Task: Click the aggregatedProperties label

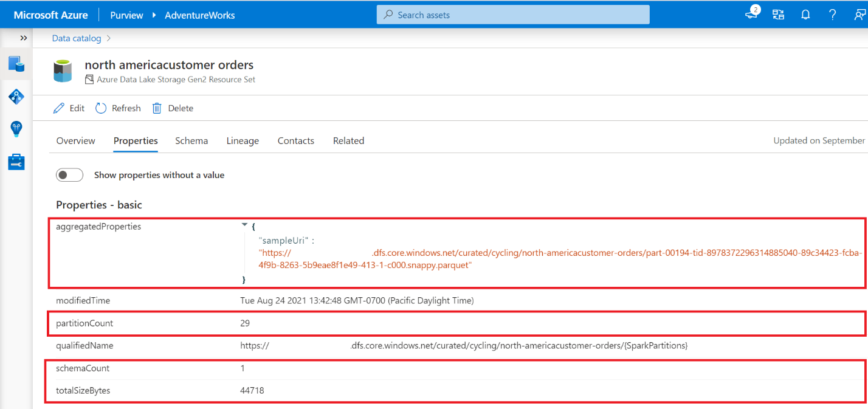Action: tap(98, 226)
